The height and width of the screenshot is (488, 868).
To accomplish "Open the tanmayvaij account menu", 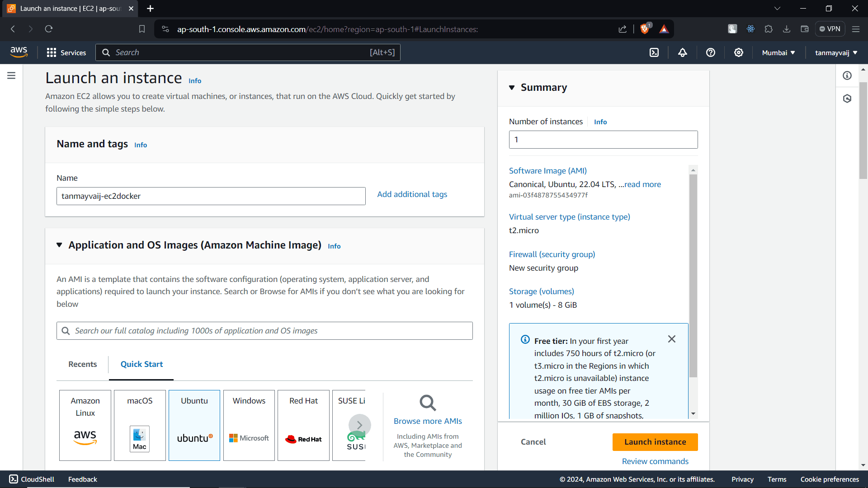I will tap(835, 52).
